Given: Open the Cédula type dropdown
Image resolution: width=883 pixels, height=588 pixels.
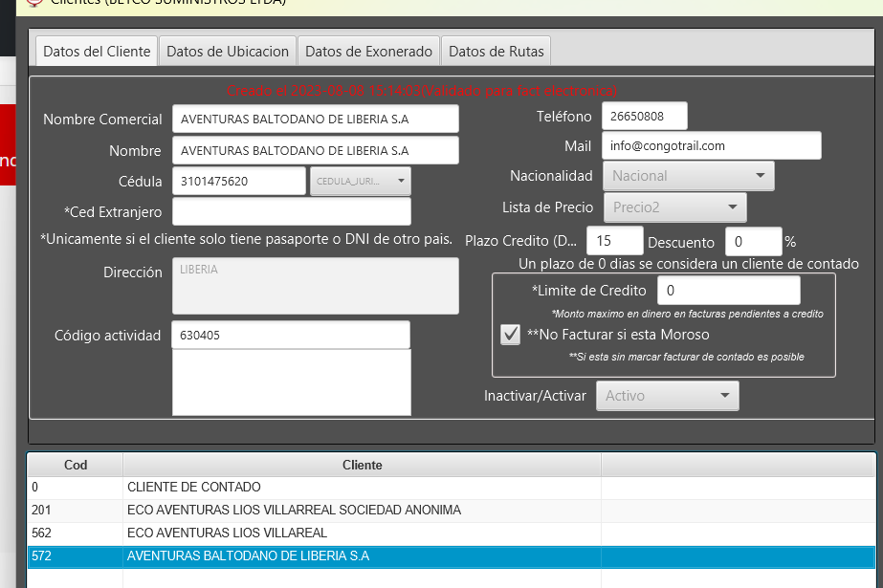Looking at the screenshot, I should click(360, 181).
